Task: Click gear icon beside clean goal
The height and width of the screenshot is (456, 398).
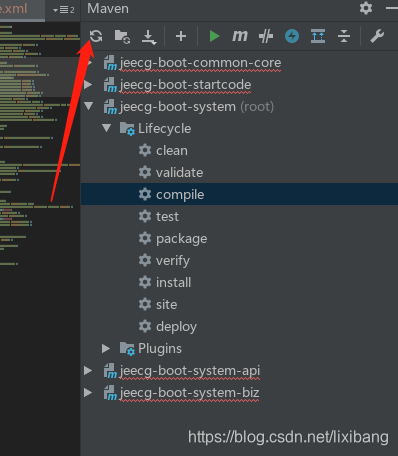Action: 145,150
